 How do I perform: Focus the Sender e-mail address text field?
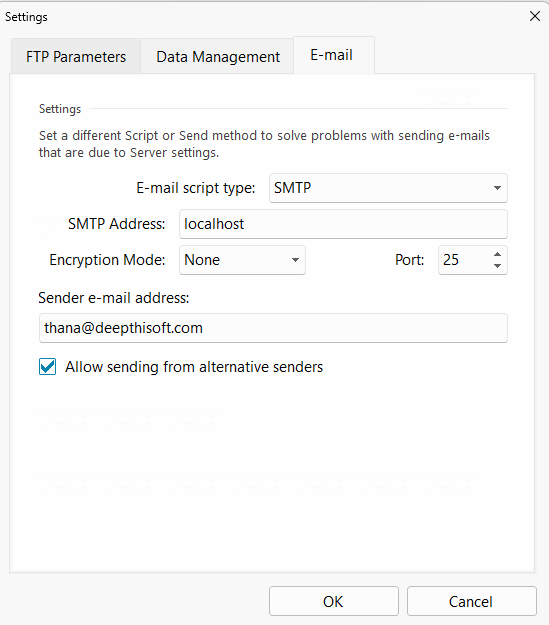pyautogui.click(x=273, y=328)
